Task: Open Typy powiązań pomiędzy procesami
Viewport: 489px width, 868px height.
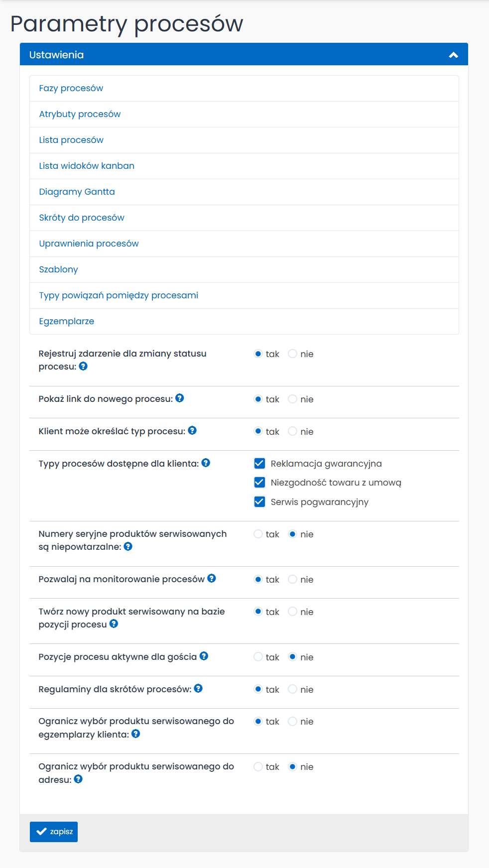Action: tap(119, 295)
